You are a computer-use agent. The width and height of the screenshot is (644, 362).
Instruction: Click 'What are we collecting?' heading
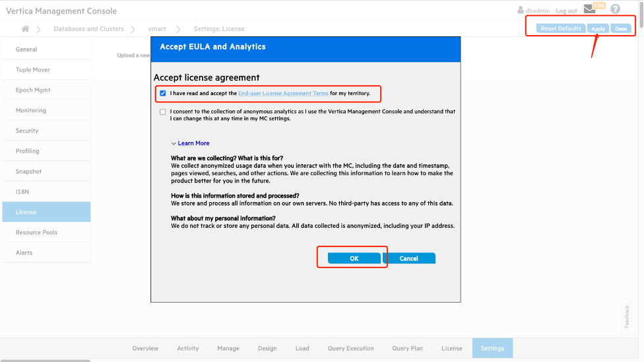point(227,158)
